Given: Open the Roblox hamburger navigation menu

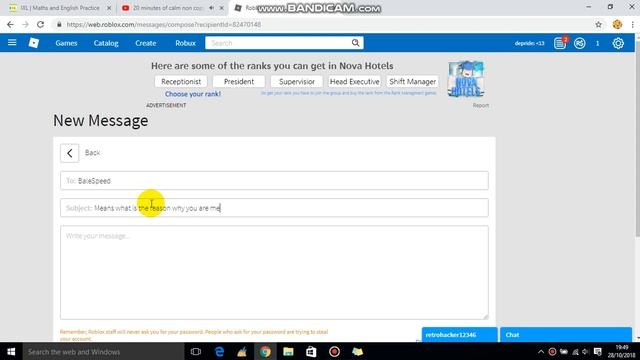Looking at the screenshot, I should (12, 42).
